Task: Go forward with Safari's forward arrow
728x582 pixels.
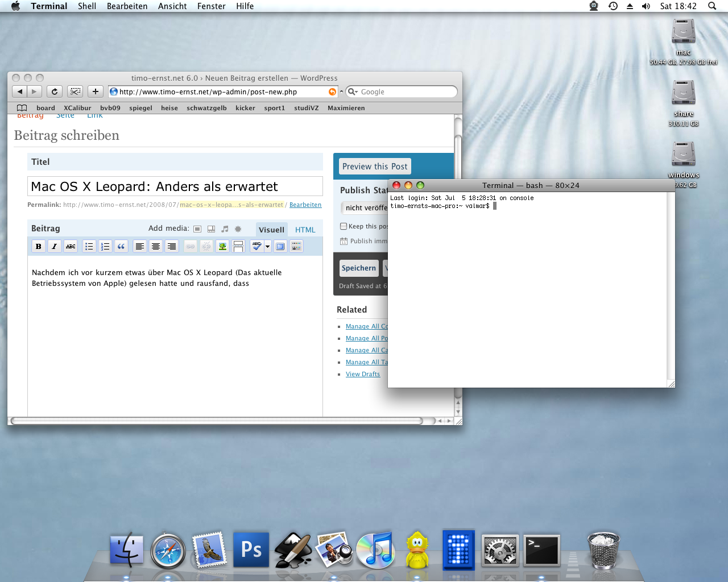Action: click(x=34, y=92)
